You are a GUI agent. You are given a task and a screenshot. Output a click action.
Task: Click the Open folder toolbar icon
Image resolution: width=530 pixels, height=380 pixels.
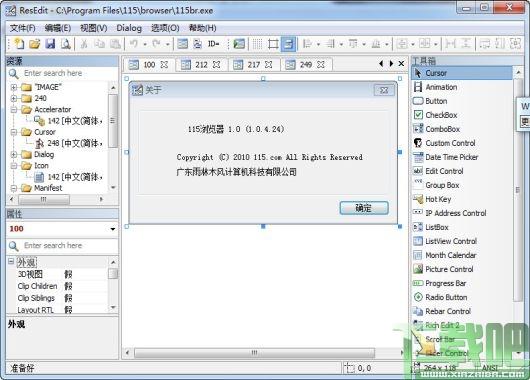(34, 44)
